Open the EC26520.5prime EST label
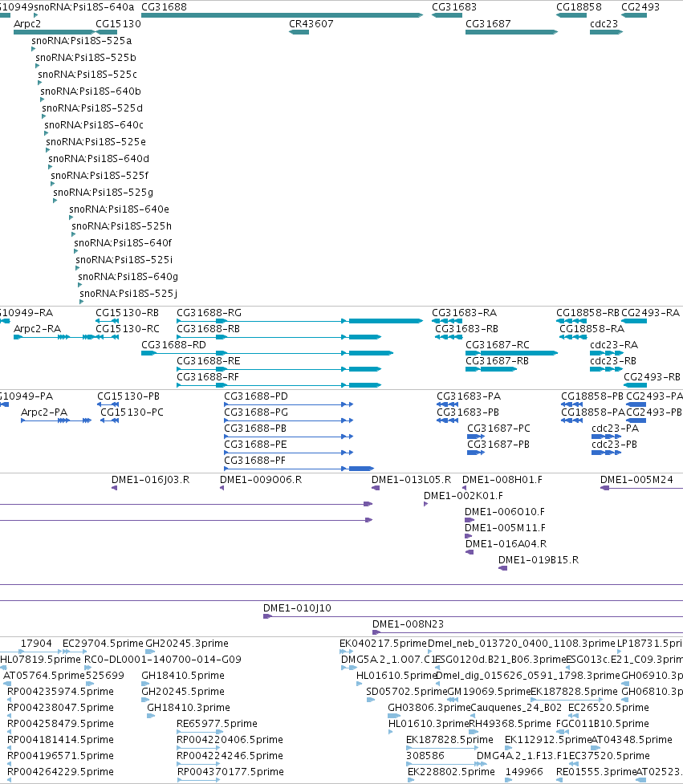 (x=608, y=708)
